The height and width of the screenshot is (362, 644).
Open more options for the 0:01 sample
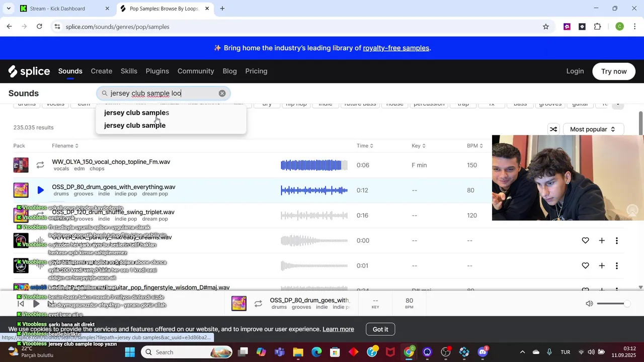617,265
